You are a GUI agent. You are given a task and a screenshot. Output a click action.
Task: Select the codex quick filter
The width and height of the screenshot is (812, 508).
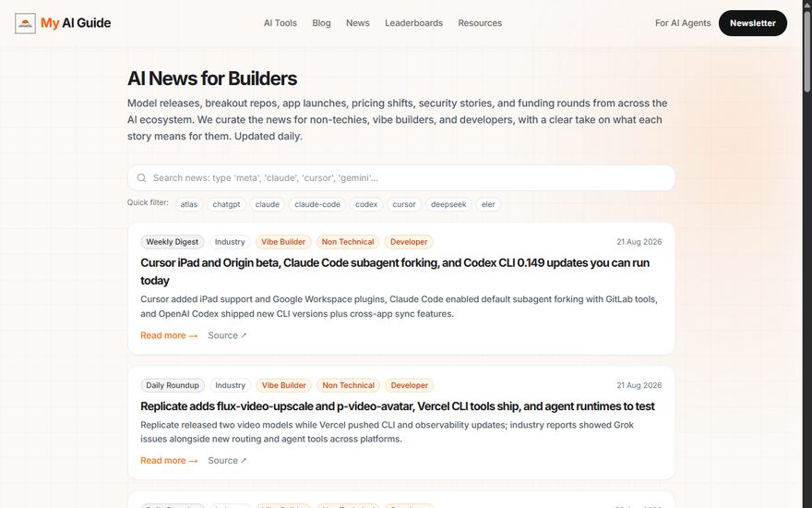366,204
